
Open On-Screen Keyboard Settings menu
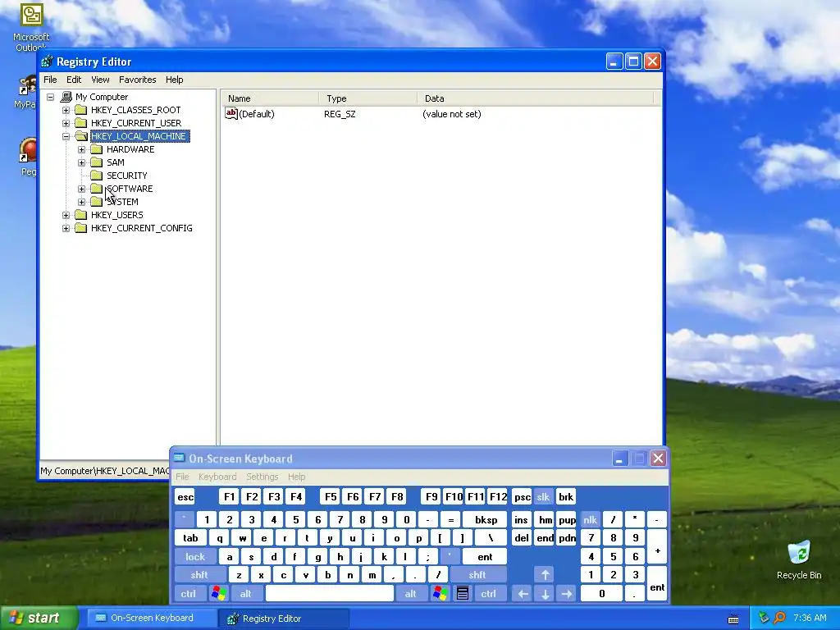click(262, 477)
